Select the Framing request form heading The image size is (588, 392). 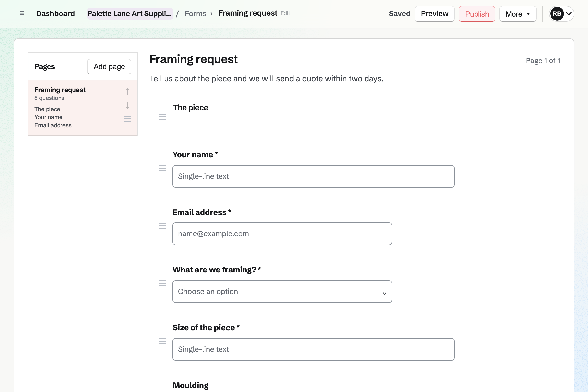(x=193, y=59)
